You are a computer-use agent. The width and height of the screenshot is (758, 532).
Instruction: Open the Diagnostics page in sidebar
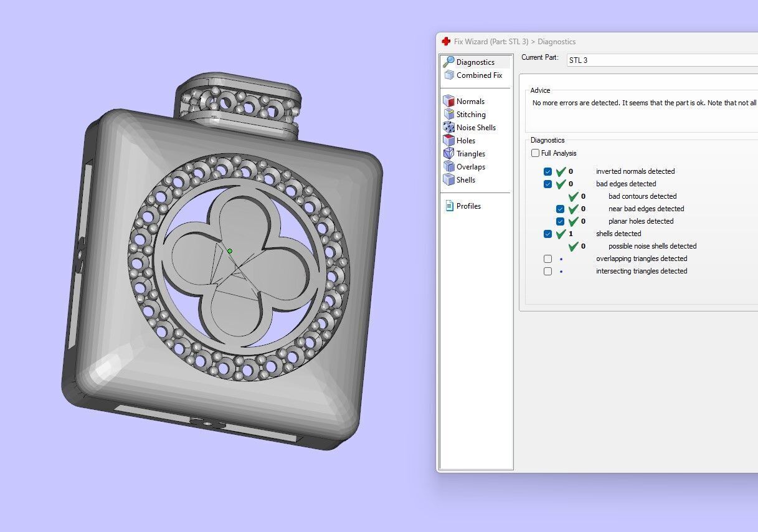[475, 62]
